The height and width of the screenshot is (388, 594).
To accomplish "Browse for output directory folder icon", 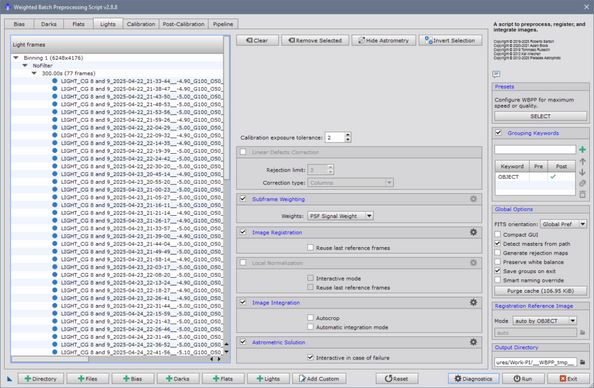I will 582,362.
